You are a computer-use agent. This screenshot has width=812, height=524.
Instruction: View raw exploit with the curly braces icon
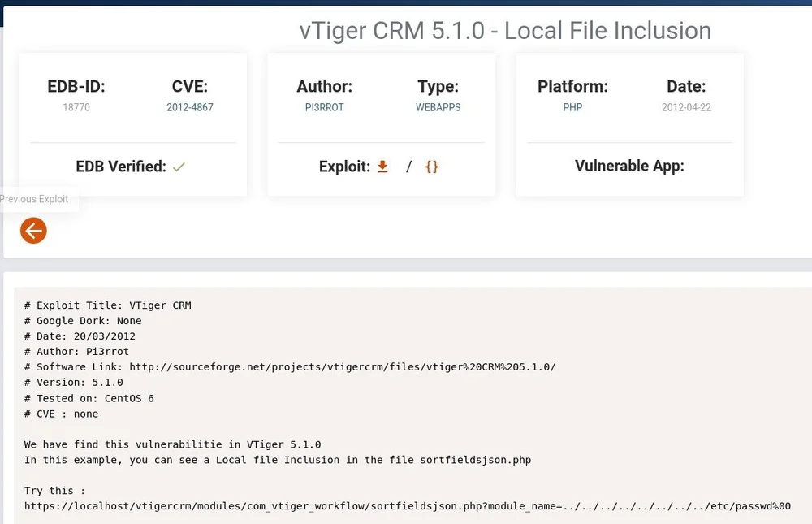[432, 167]
